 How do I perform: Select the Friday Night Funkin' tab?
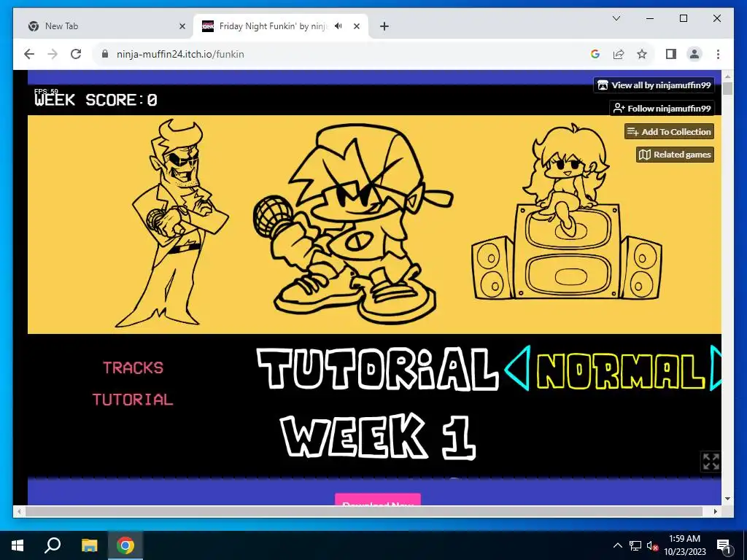coord(281,26)
